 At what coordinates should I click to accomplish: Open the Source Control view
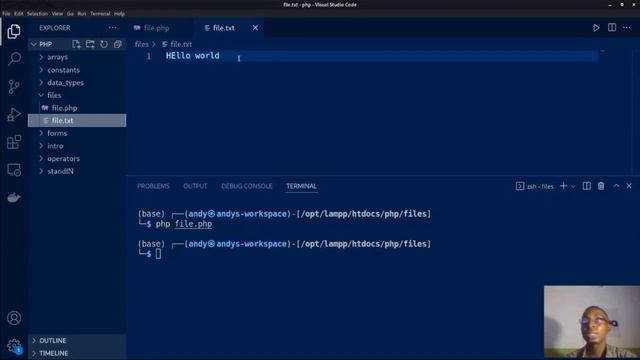click(x=14, y=87)
